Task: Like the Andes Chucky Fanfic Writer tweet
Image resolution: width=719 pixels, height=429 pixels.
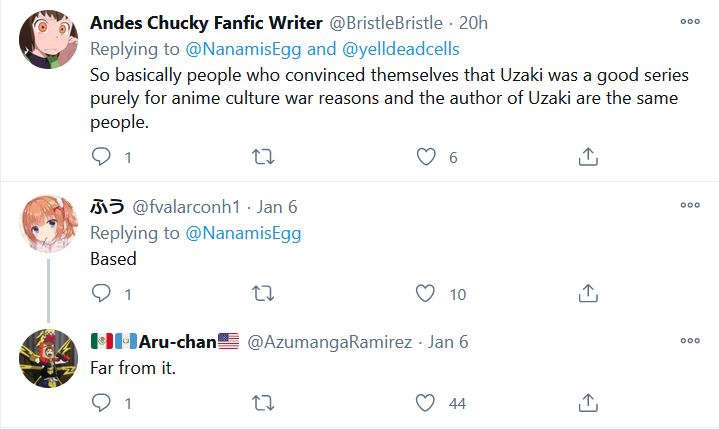Action: click(426, 157)
